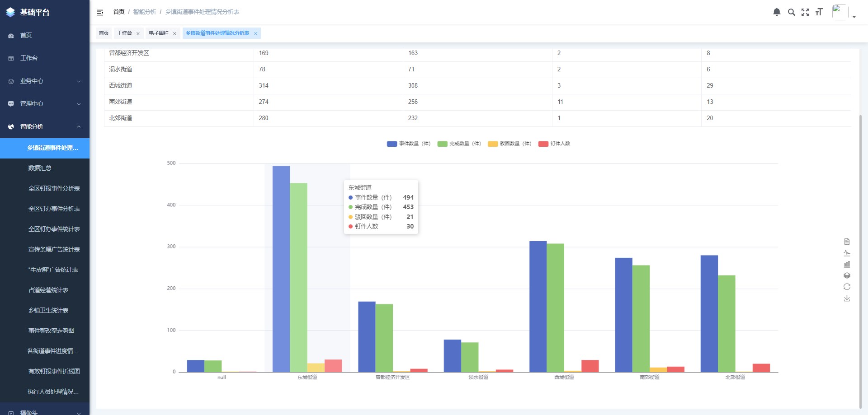This screenshot has width=868, height=415.
Task: Switch chart to bar type icon
Action: coord(847,264)
